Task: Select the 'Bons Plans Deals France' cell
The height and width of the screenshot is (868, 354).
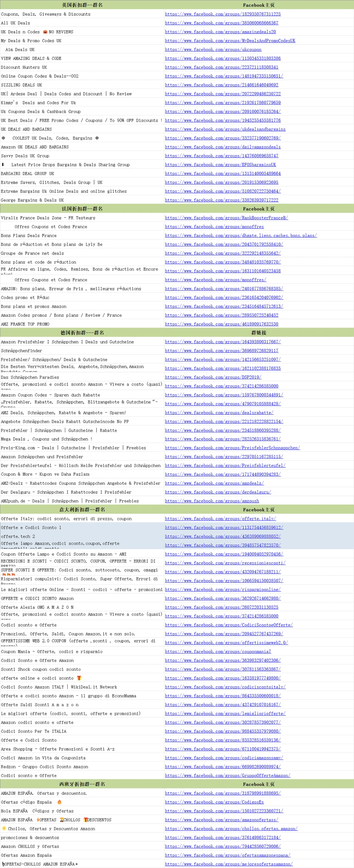Action: pyautogui.click(x=82, y=235)
